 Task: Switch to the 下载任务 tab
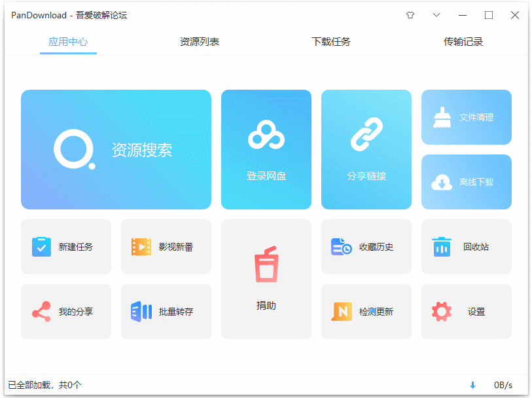330,41
